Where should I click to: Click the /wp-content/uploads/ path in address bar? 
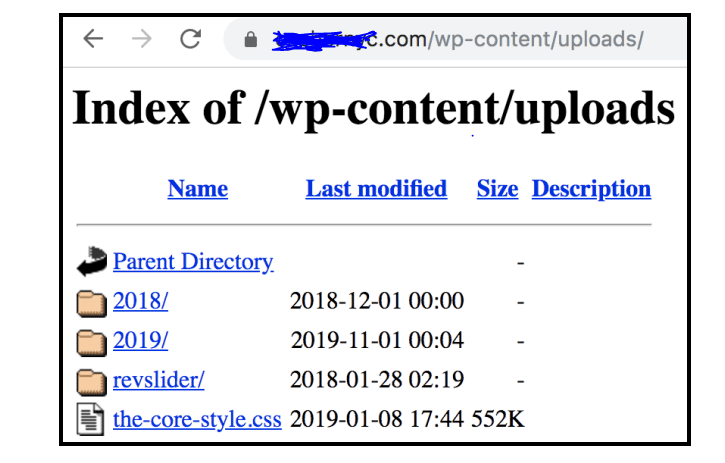535,40
